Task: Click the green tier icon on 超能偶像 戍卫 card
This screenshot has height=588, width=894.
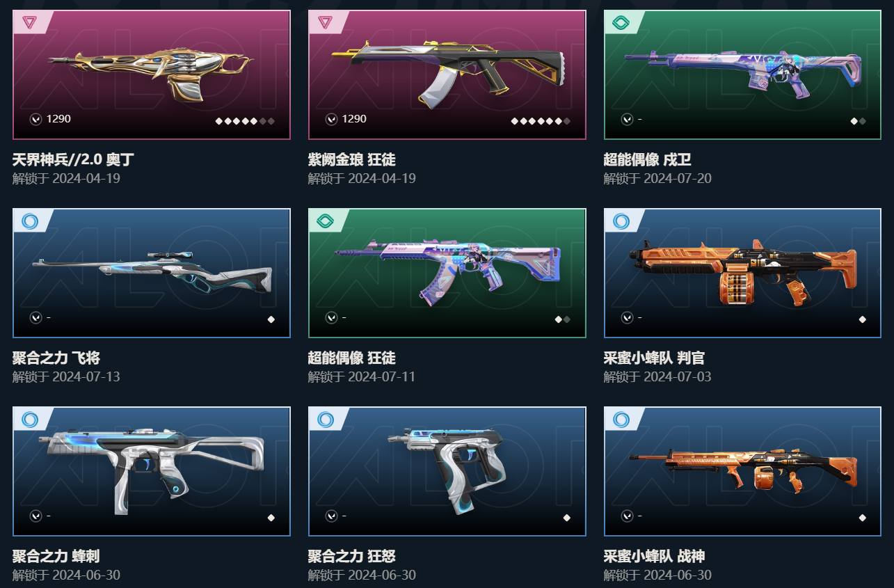Action: coord(621,22)
